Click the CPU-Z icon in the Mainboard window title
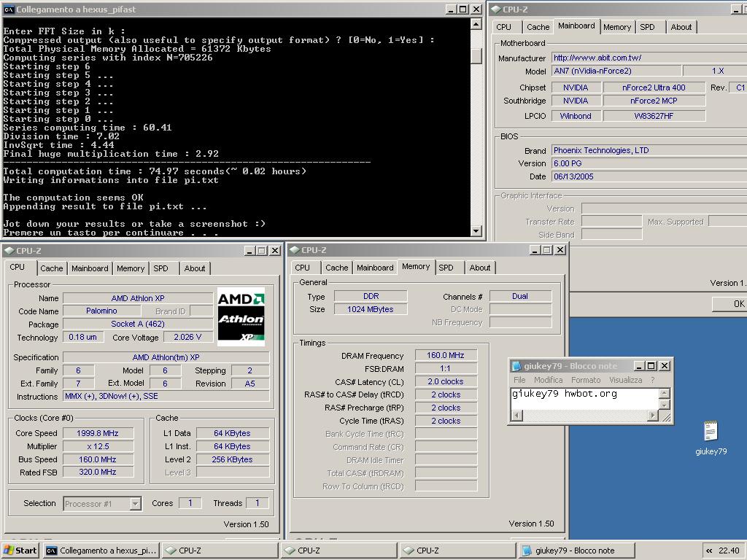Image resolution: width=747 pixels, height=560 pixels. tap(496, 9)
